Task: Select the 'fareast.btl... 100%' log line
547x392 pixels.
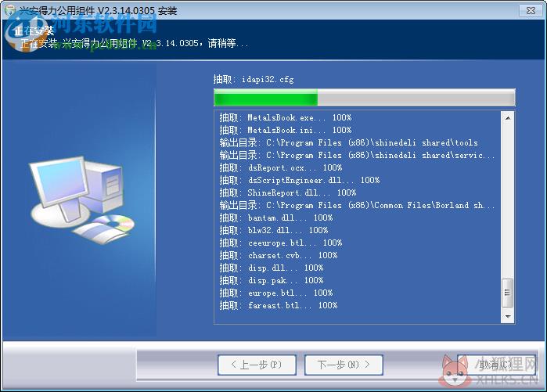Action: tap(279, 306)
